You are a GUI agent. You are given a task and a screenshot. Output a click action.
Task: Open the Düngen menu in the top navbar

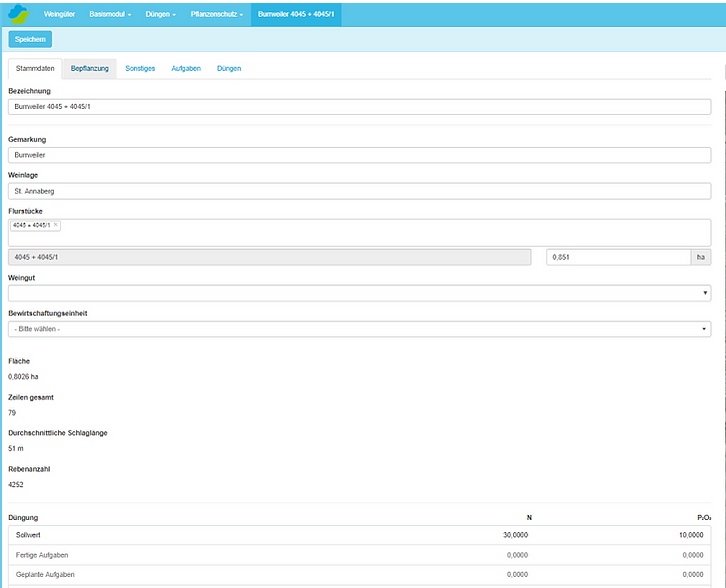coord(160,14)
